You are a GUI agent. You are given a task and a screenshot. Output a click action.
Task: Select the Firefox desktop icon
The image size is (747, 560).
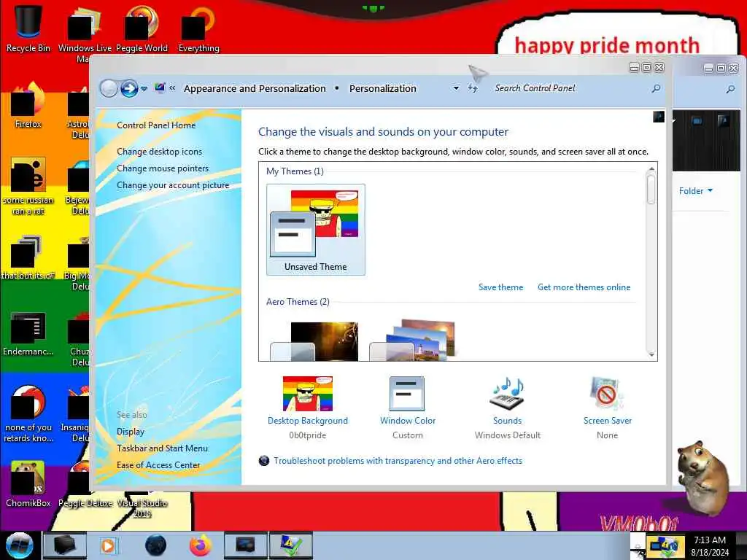28,105
